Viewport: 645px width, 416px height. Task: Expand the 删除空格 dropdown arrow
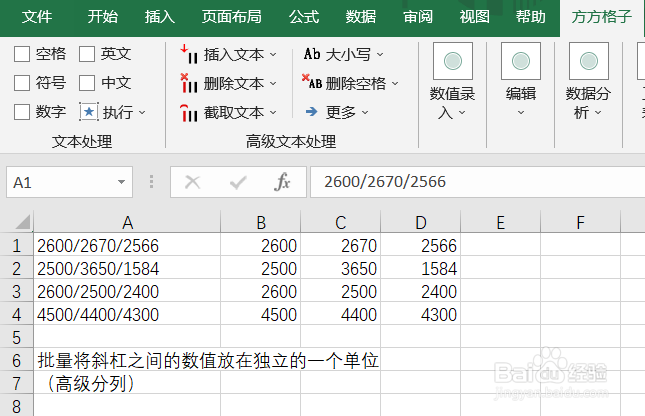[395, 84]
